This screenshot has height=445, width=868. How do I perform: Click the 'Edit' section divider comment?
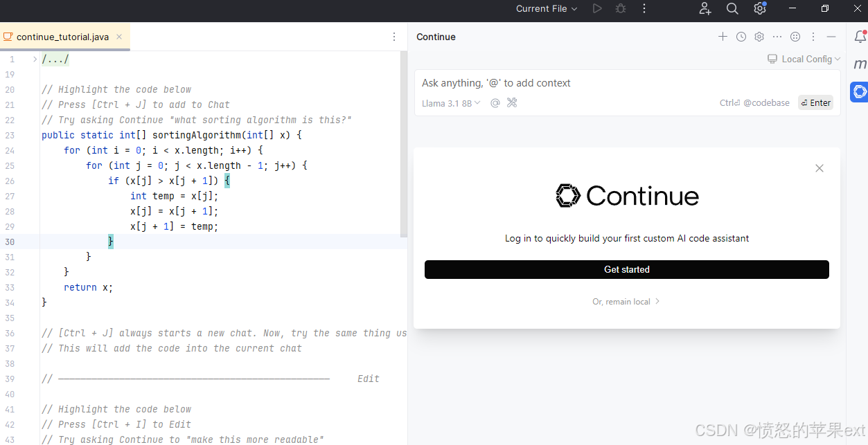[211, 379]
